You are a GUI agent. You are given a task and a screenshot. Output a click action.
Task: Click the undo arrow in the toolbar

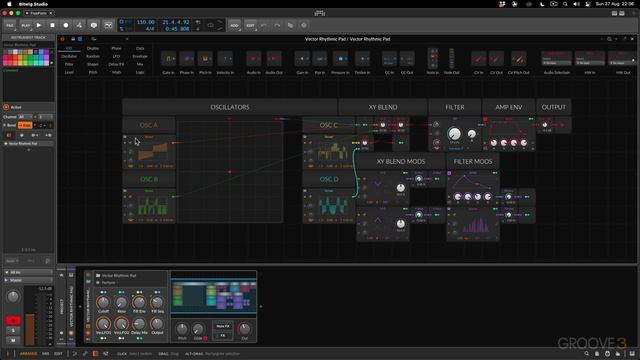click(264, 25)
